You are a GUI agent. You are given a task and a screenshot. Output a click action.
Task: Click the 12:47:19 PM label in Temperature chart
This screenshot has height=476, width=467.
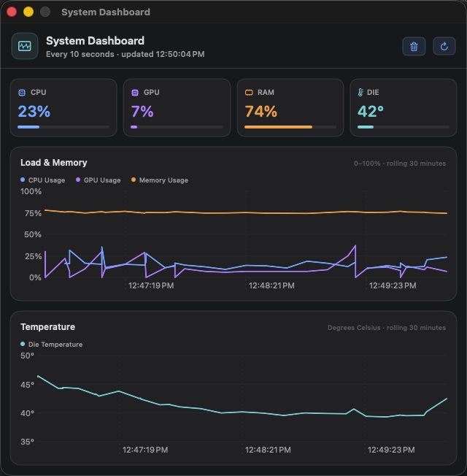coord(145,450)
